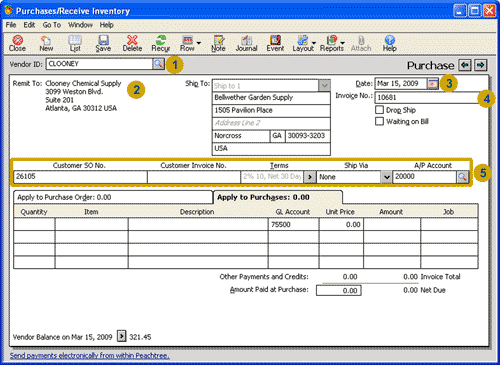Click Send payments electronically link
The width and height of the screenshot is (500, 365).
coord(90,355)
